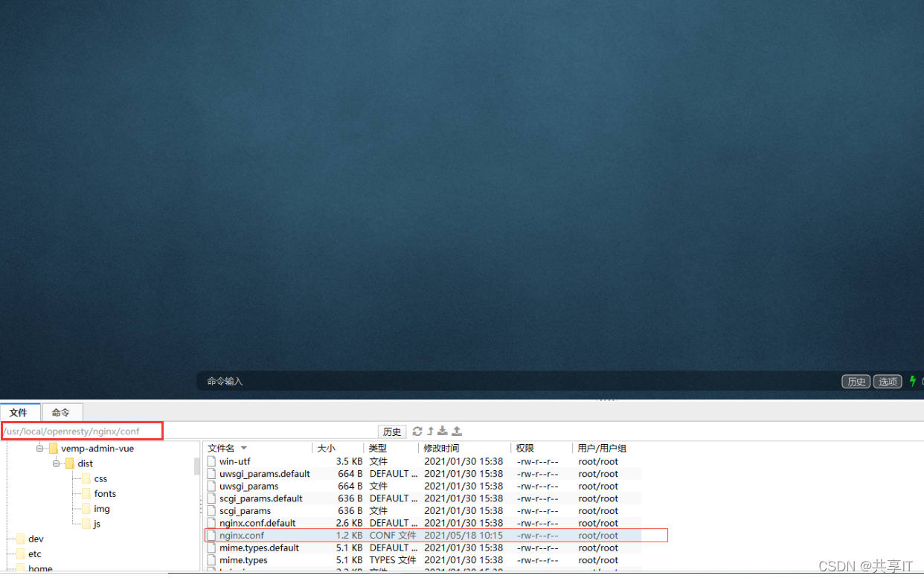Click the js folder icon
The width and height of the screenshot is (924, 581).
pos(86,524)
